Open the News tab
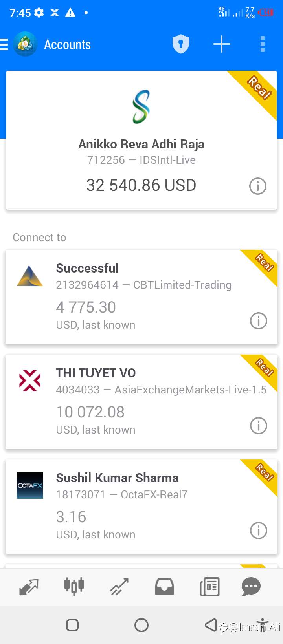283x644 pixels. [x=209, y=587]
